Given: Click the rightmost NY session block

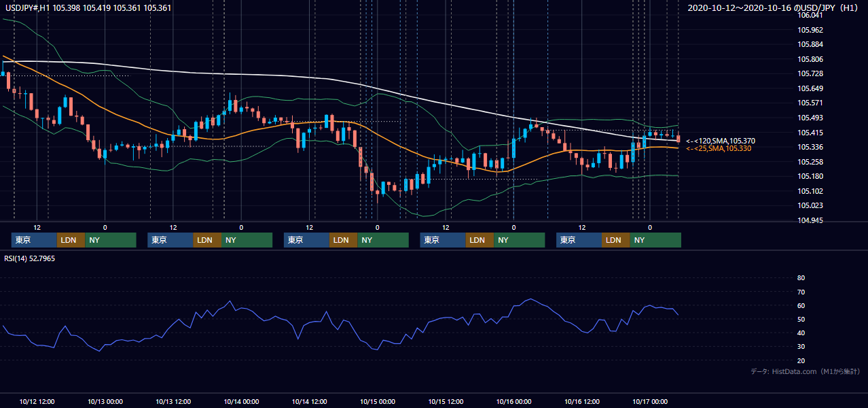Looking at the screenshot, I should pyautogui.click(x=655, y=240).
